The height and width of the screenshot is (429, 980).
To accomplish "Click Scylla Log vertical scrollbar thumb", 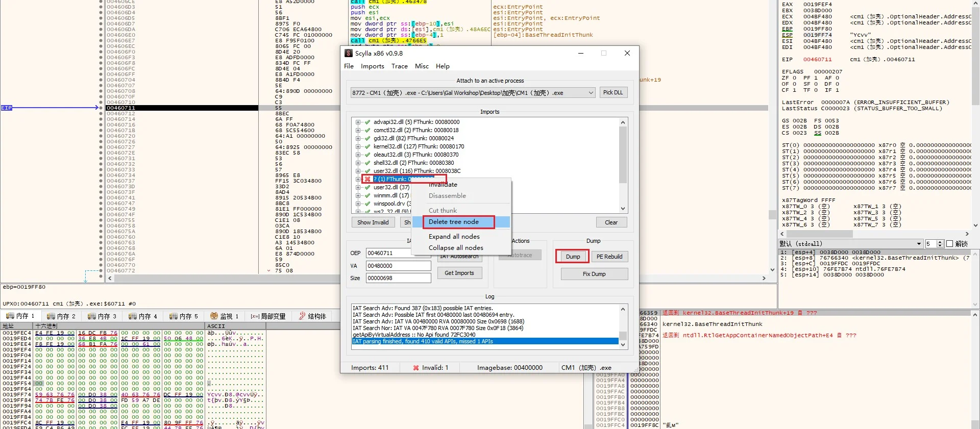I will point(623,335).
